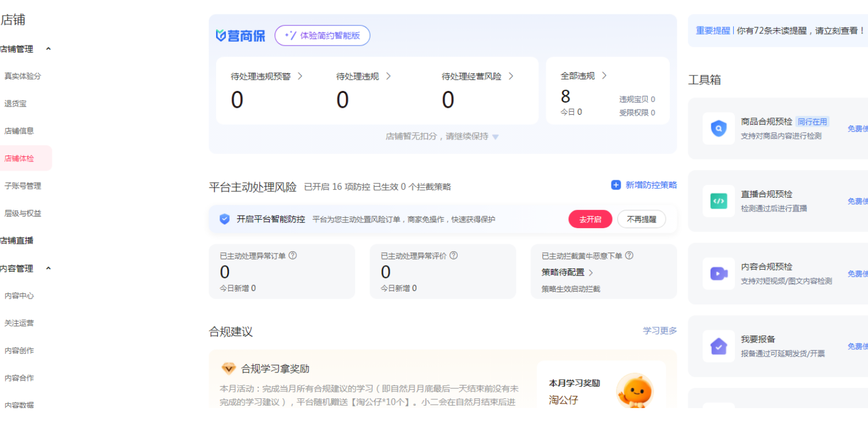Click the help icon beside 已主动拦截黄牛恶意下单
The image size is (868, 434).
(x=629, y=255)
